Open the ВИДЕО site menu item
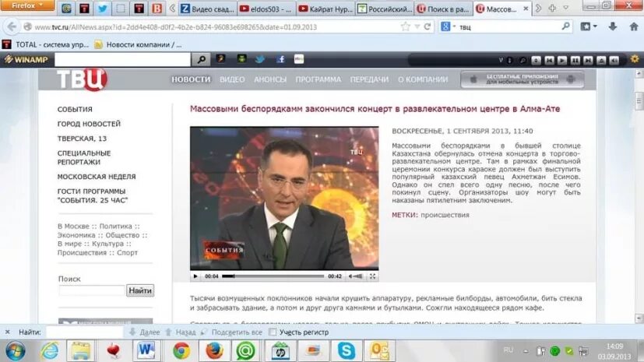This screenshot has width=644, height=362. (232, 79)
